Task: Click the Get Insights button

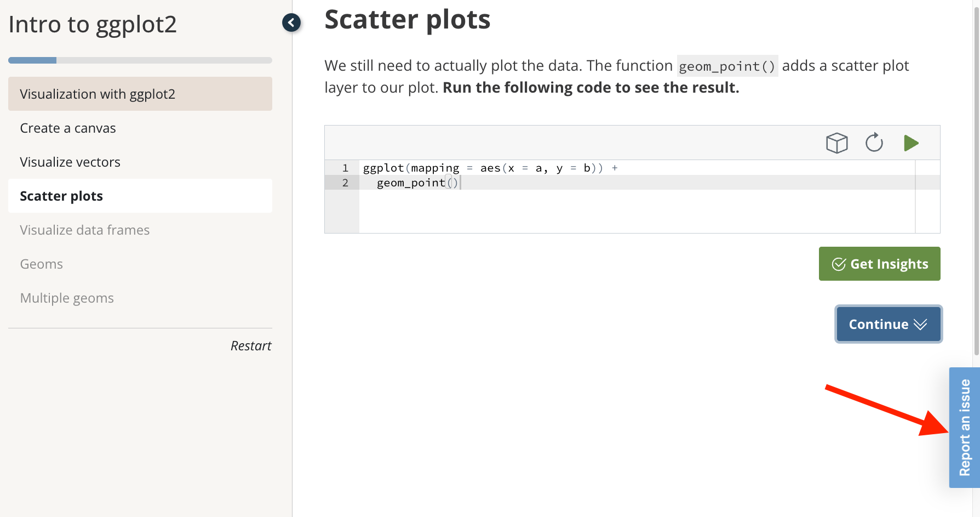Action: (x=879, y=264)
